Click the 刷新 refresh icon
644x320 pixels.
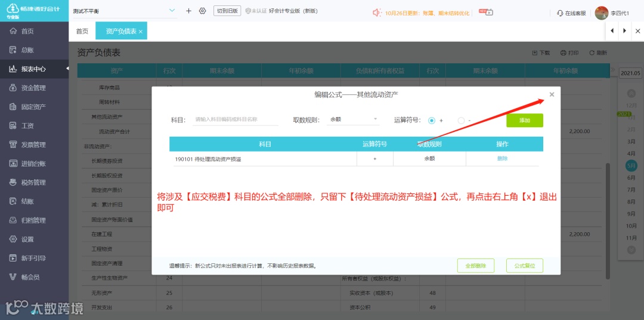pos(592,53)
